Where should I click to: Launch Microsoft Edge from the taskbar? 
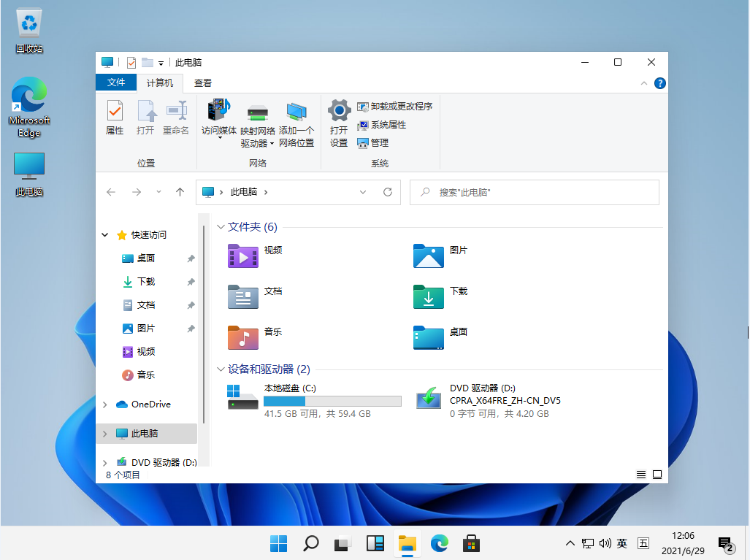tap(439, 543)
